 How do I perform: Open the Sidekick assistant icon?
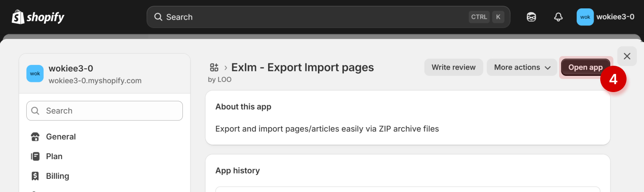[x=531, y=17]
